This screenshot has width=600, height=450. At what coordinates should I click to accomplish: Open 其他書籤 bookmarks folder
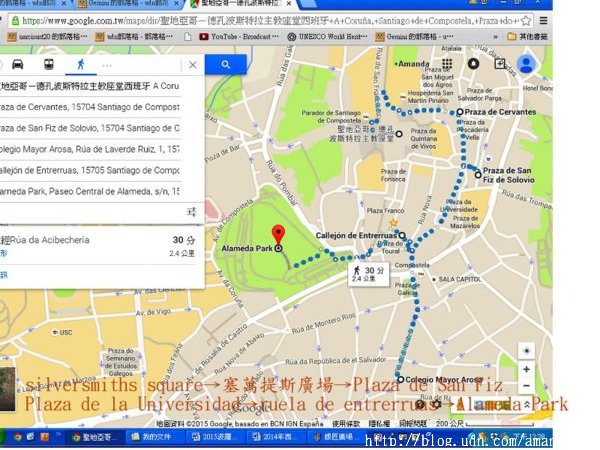(527, 37)
